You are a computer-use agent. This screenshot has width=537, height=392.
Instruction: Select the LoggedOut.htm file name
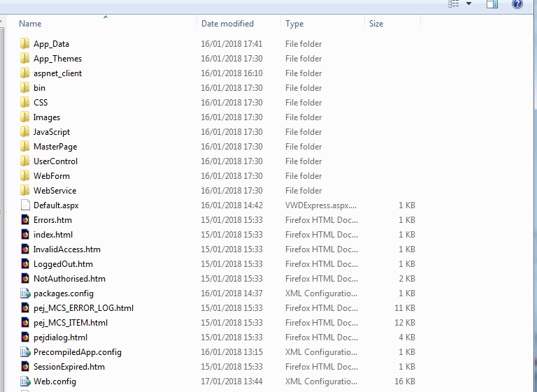(x=63, y=264)
